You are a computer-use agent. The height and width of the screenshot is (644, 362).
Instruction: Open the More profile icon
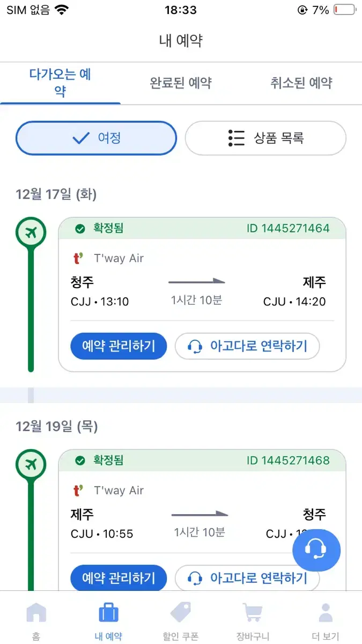[326, 613]
